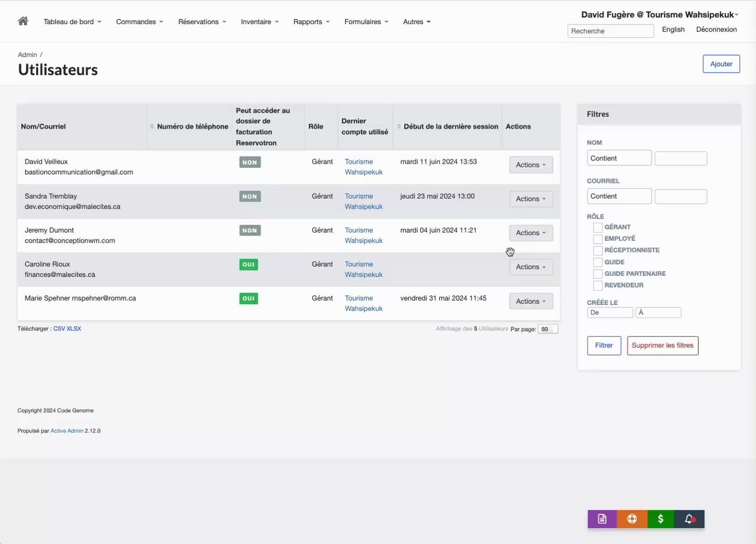Open the green dollar sign icon
Viewport: 756px width, 544px height.
[660, 519]
